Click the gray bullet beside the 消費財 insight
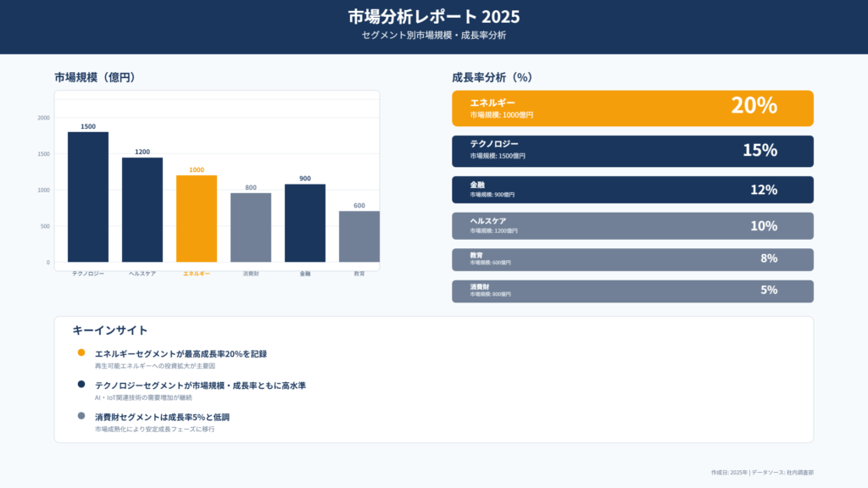The height and width of the screenshot is (488, 868). [x=81, y=416]
